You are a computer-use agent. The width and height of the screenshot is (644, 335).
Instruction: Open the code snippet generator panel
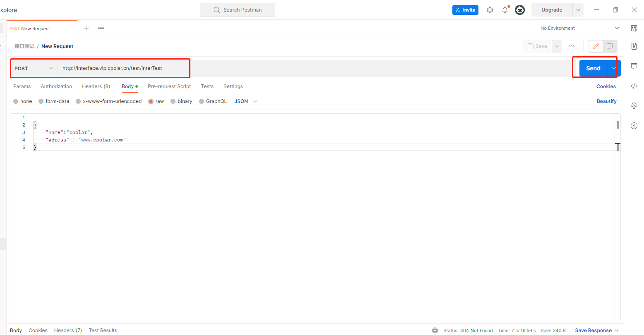(634, 86)
